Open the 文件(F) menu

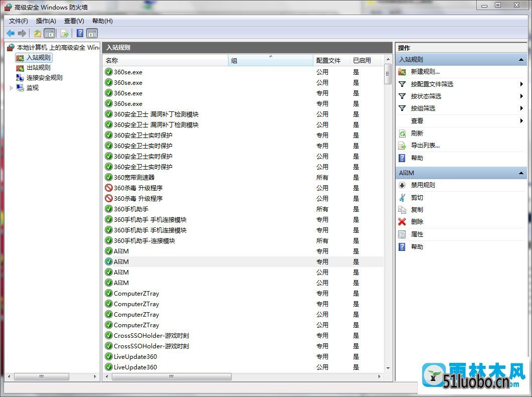pos(19,21)
